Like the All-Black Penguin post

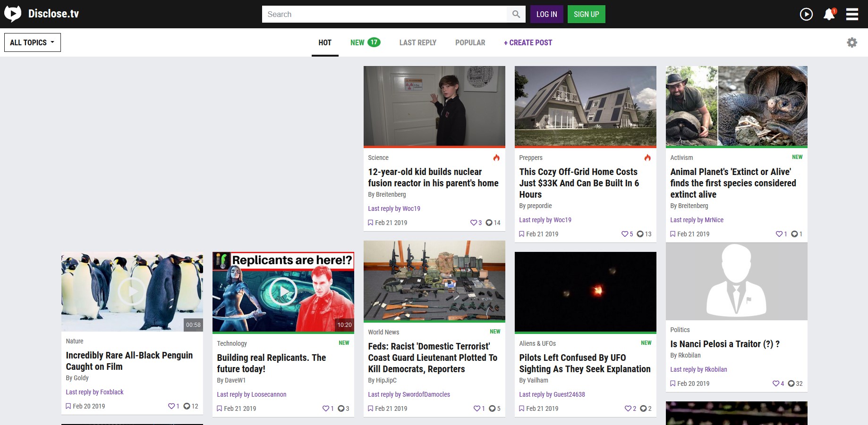(x=171, y=406)
